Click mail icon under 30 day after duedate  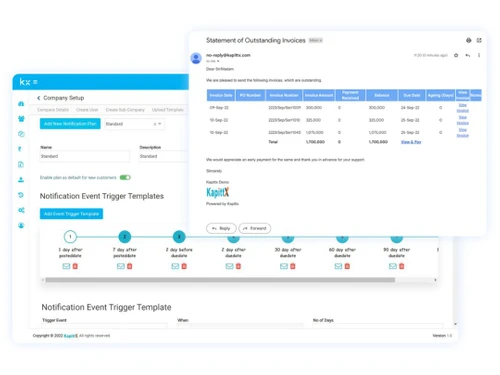[284, 266]
